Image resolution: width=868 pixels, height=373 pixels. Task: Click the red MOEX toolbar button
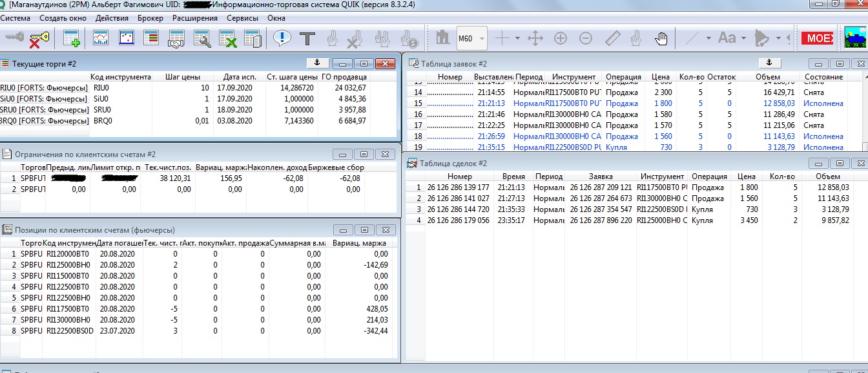(817, 39)
